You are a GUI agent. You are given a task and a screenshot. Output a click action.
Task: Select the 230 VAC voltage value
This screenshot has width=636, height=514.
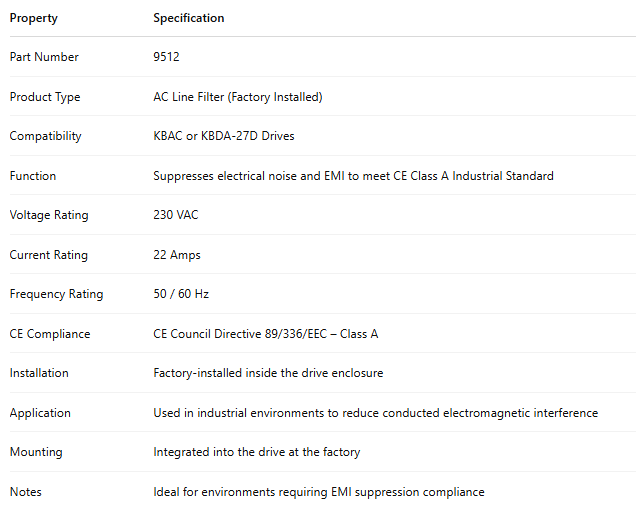click(176, 215)
